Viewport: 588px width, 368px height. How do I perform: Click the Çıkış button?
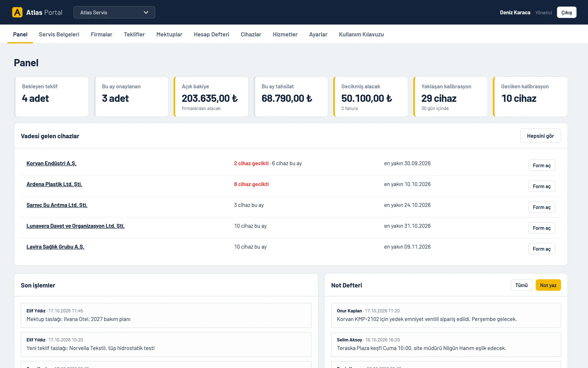566,12
